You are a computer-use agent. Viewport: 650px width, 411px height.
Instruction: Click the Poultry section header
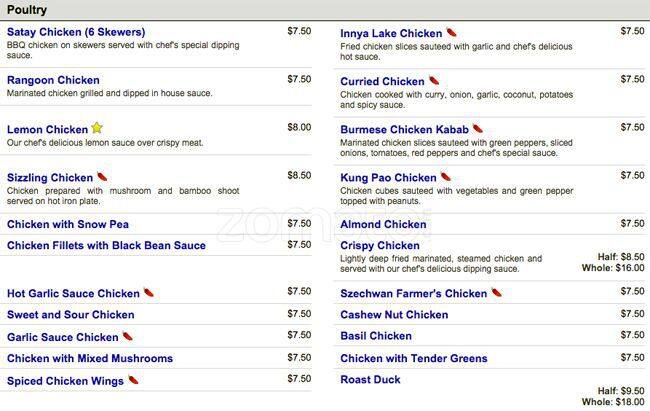click(x=27, y=9)
